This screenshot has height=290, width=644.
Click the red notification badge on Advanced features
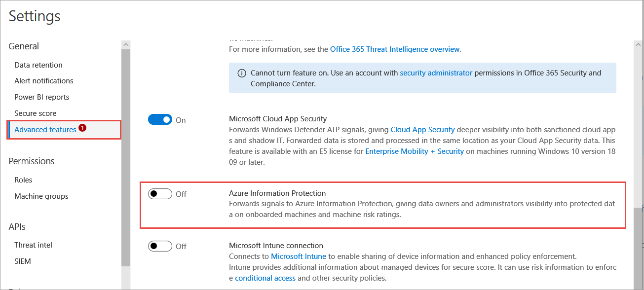point(82,128)
